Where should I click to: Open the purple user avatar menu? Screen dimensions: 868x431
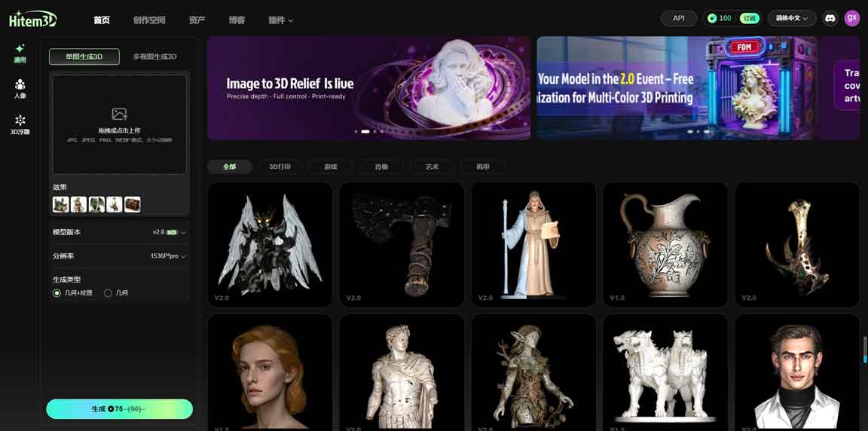point(851,18)
